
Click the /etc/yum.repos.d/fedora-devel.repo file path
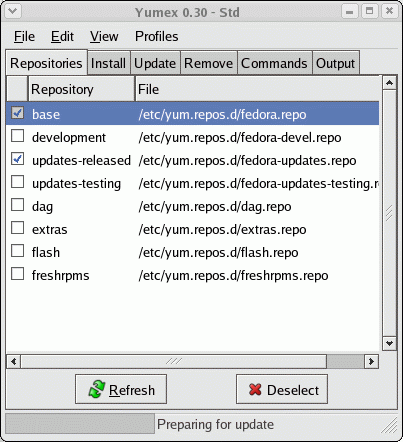pos(240,137)
